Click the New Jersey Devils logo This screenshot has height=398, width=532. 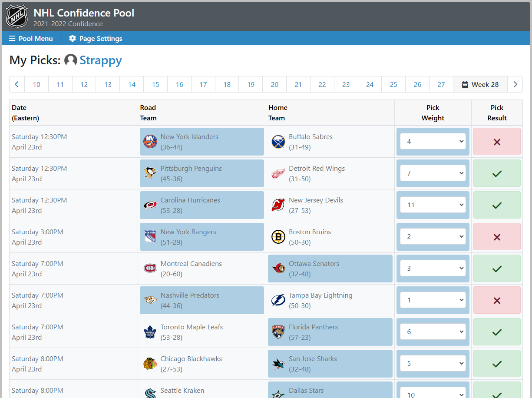click(278, 205)
